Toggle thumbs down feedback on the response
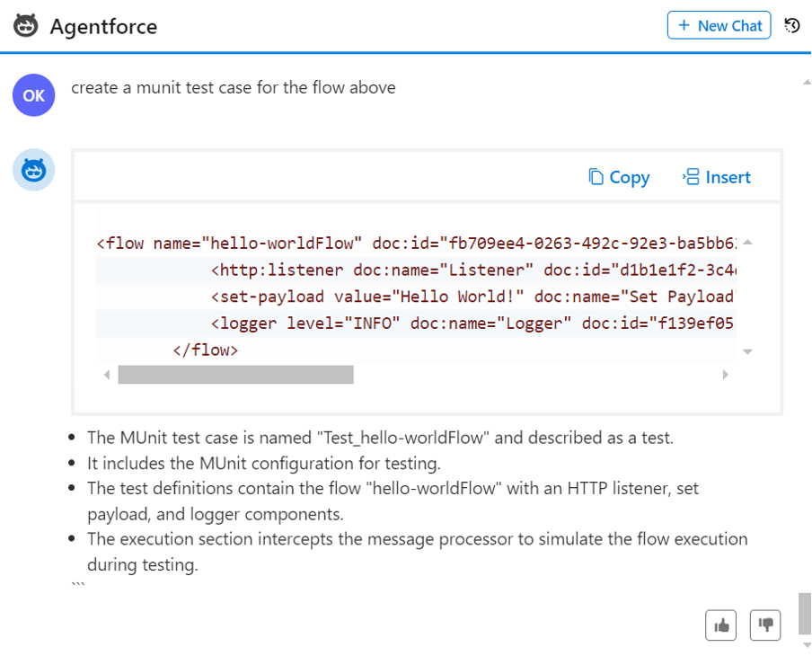 (765, 625)
